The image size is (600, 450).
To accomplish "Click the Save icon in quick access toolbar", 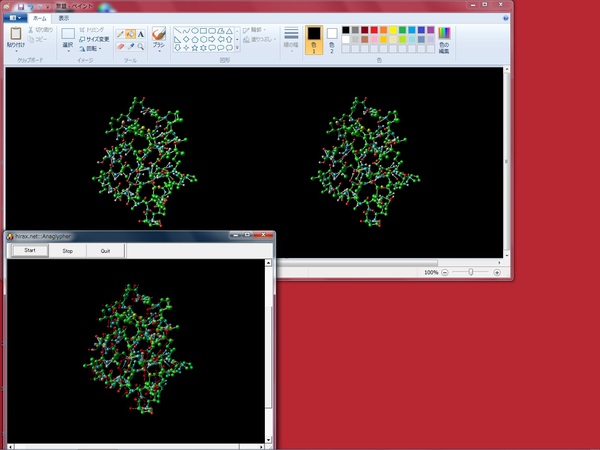I will click(x=20, y=7).
